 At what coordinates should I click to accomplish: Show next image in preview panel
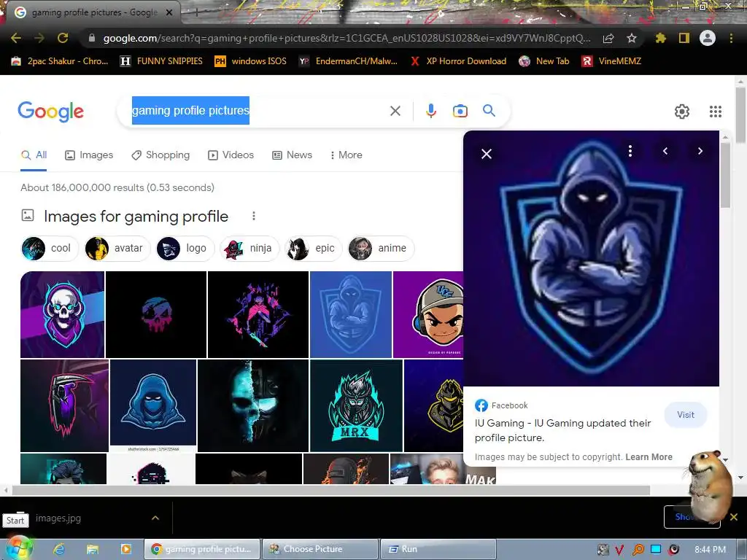700,151
